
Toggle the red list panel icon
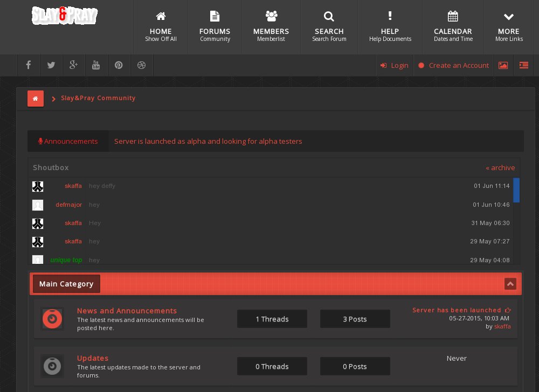pos(523,65)
